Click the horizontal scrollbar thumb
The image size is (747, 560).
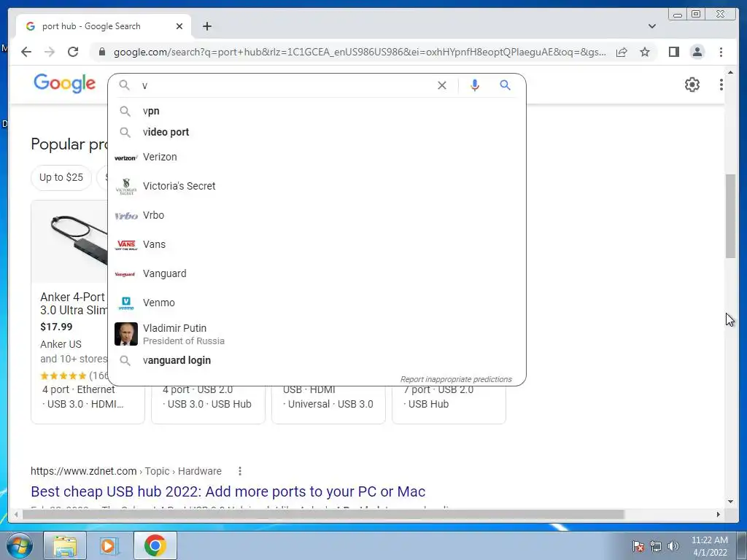click(x=323, y=514)
